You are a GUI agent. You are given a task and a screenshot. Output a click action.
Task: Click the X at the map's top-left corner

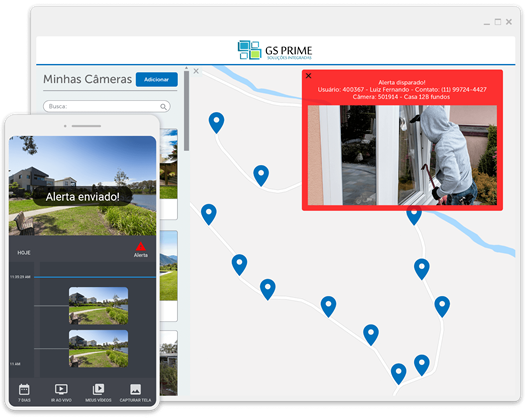tap(196, 71)
